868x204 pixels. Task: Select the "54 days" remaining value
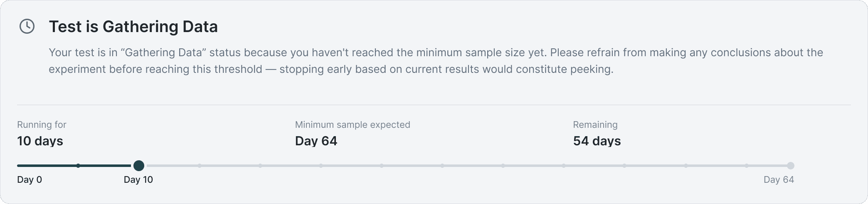(597, 141)
